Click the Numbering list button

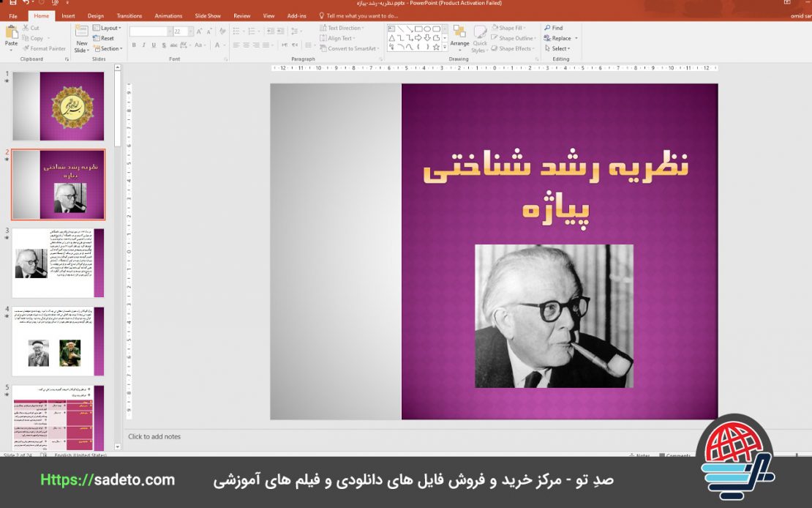[253, 31]
